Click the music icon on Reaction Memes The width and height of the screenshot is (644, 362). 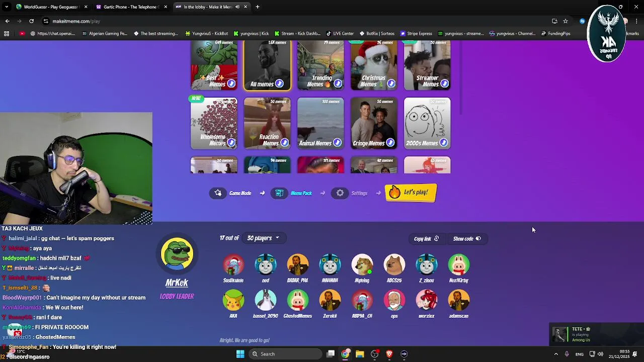coord(284,143)
